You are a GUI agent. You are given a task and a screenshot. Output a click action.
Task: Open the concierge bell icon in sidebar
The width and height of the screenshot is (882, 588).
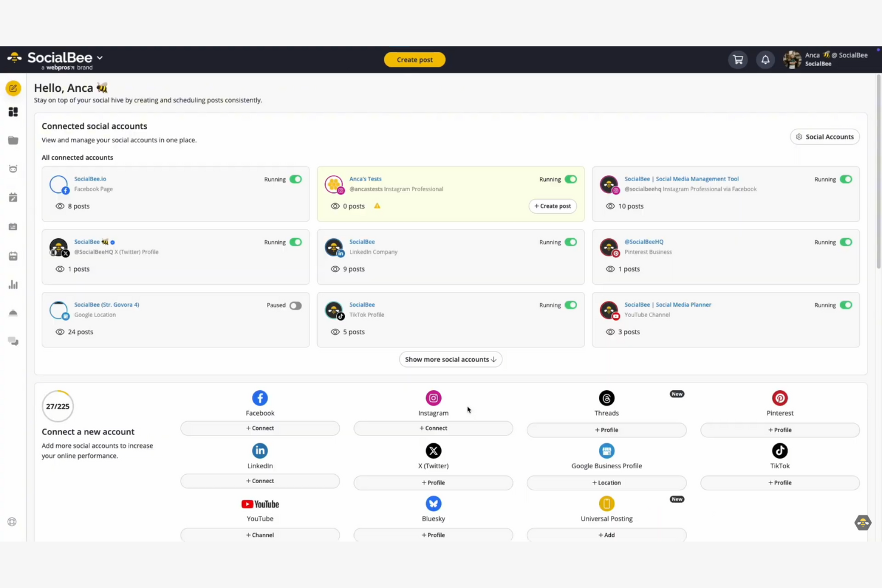coord(13,312)
